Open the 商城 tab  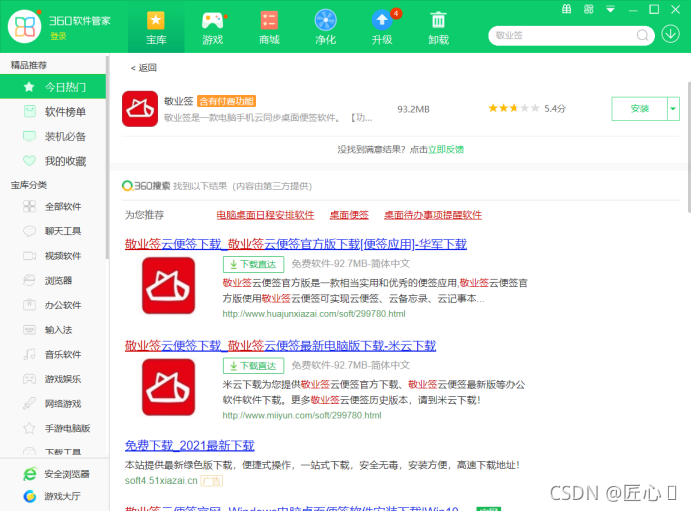point(269,27)
